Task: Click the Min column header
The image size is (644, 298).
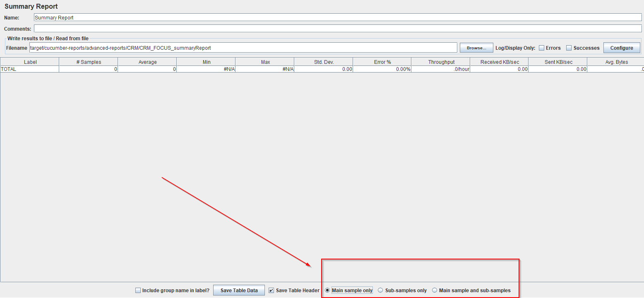Action: pos(206,62)
